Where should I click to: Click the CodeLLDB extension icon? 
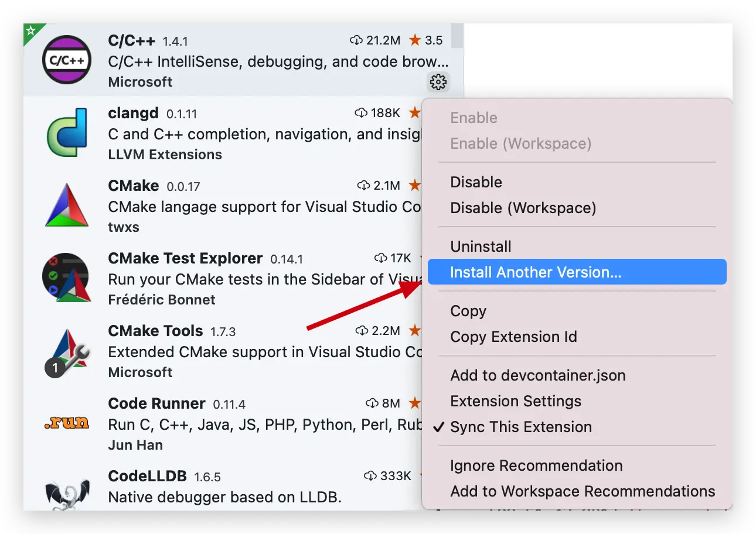(x=67, y=494)
